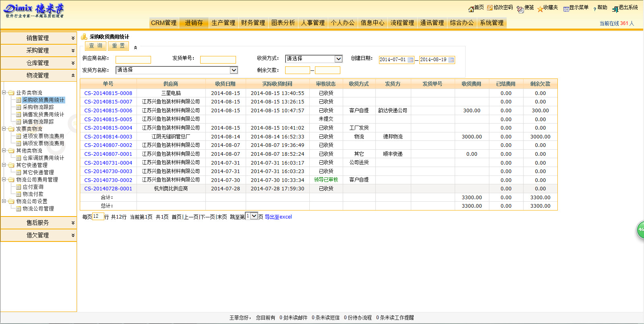
Task: Expand the 借欠管理 sidebar section
Action: [39, 235]
